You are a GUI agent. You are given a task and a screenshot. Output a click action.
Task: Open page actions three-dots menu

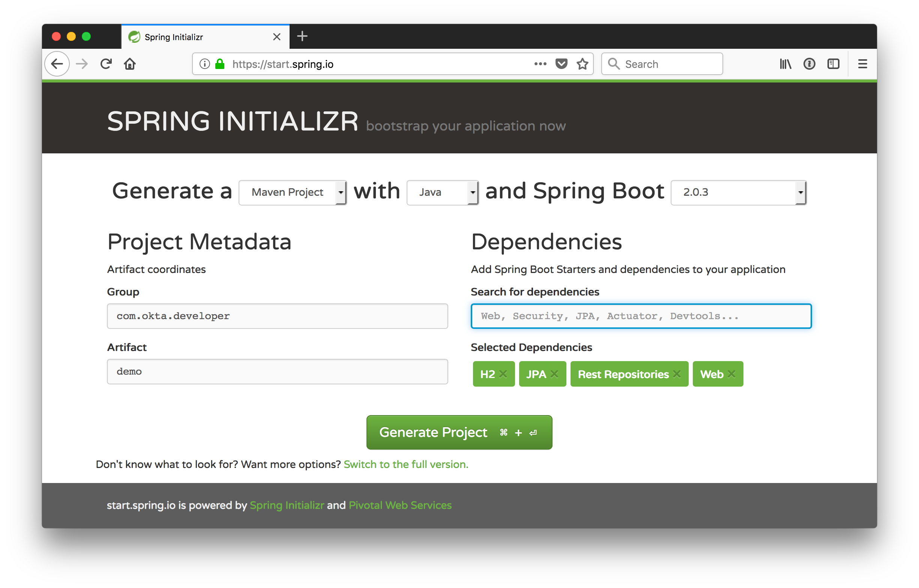(540, 64)
